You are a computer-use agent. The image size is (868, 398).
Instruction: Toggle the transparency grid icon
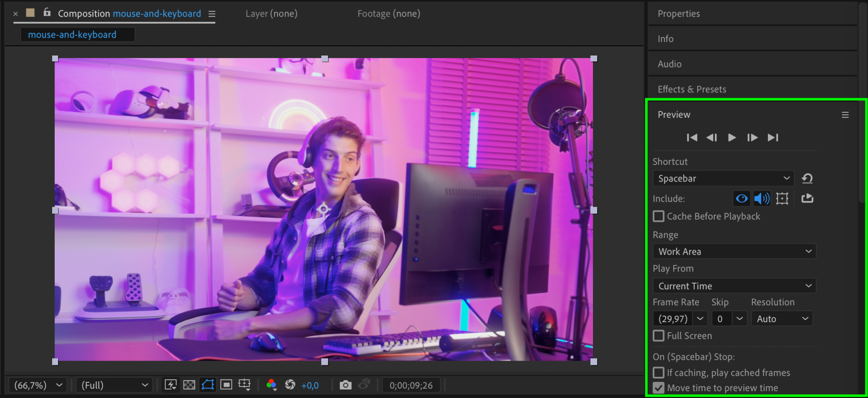click(x=189, y=385)
